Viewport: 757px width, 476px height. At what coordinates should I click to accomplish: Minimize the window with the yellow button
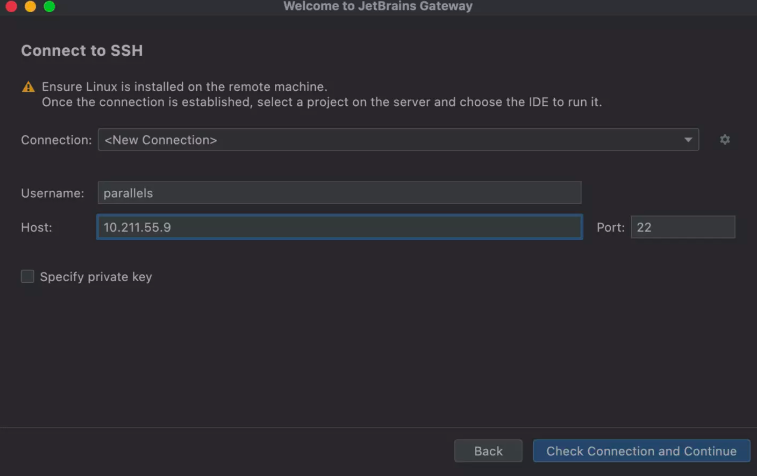click(30, 7)
